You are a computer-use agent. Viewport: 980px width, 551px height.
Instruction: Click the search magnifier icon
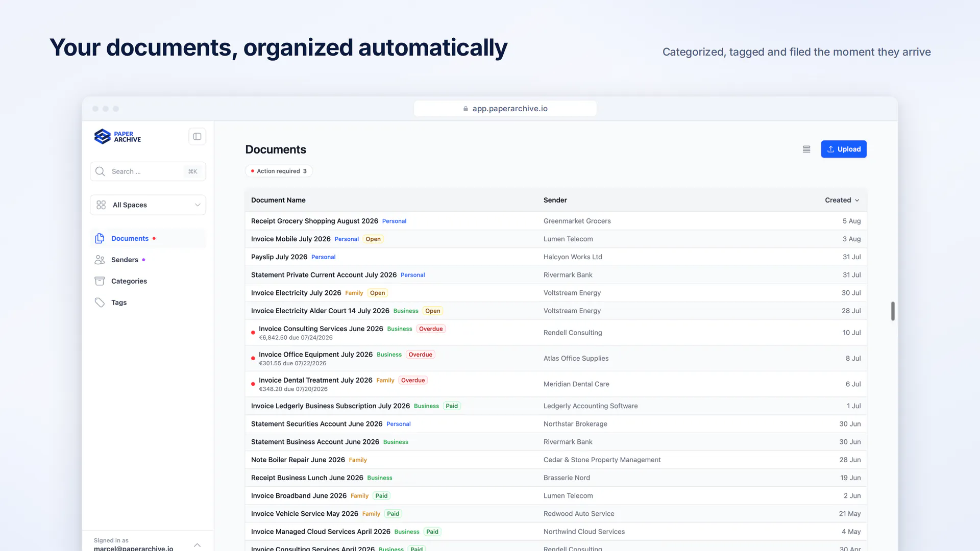click(x=100, y=171)
